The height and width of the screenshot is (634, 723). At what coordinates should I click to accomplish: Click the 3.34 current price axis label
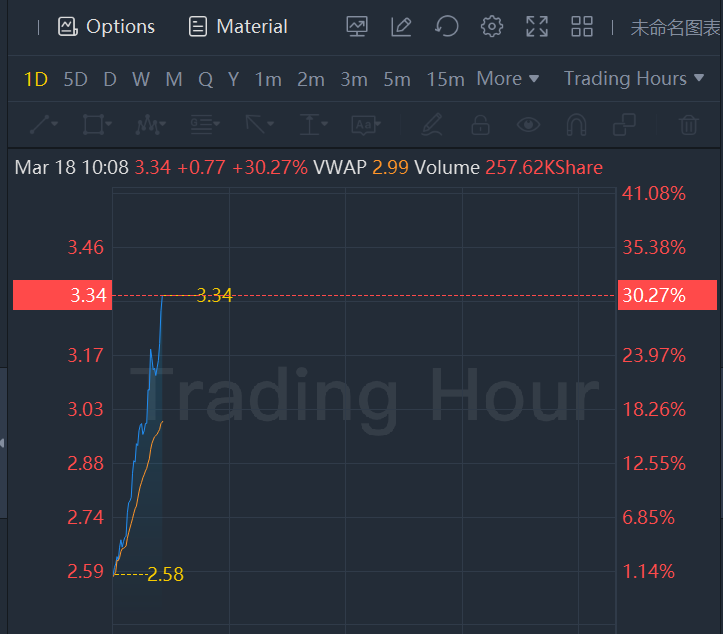click(62, 295)
